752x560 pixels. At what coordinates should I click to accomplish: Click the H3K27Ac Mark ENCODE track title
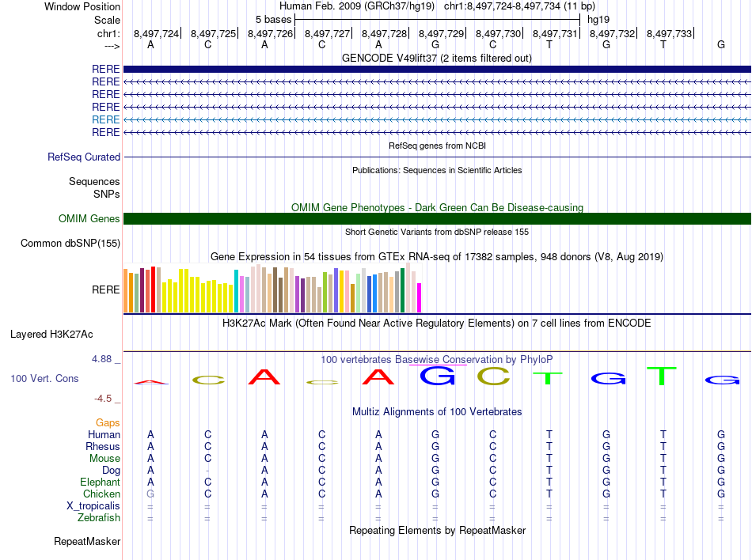(x=437, y=324)
